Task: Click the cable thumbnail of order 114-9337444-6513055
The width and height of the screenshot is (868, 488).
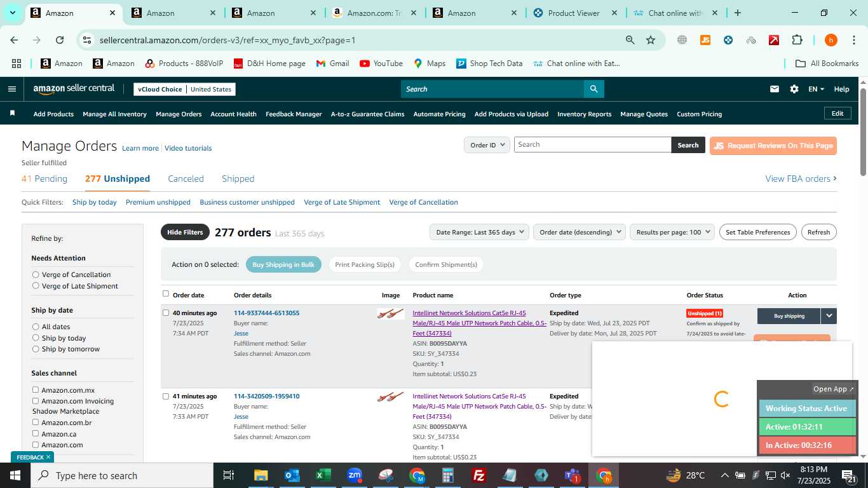Action: tap(390, 313)
